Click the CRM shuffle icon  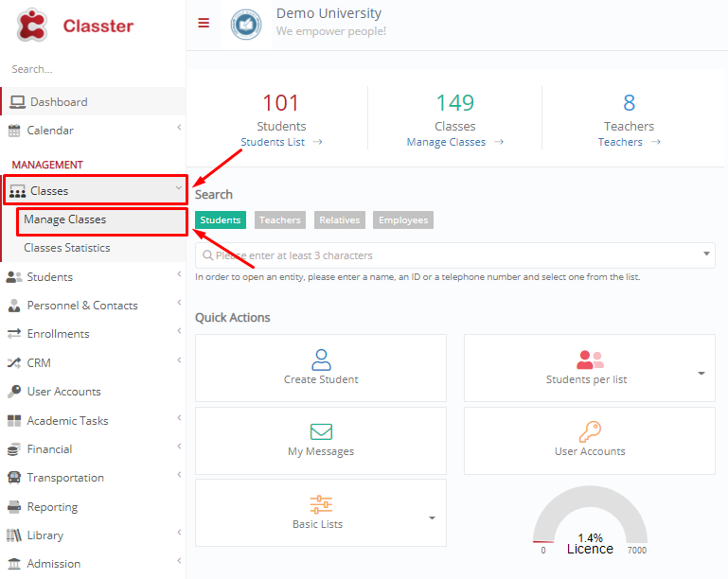click(x=14, y=362)
